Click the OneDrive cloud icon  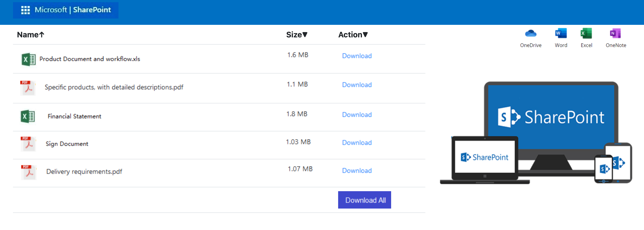coord(531,33)
